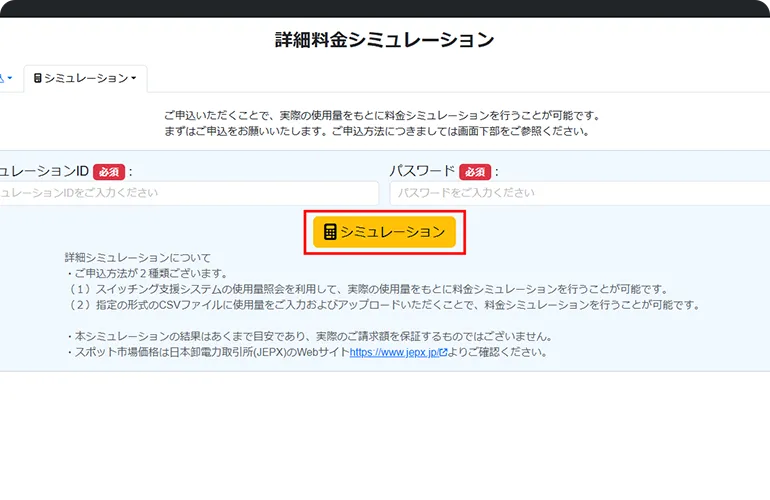Select the partially visible leftmost tab
770x500 pixels.
coord(4,78)
